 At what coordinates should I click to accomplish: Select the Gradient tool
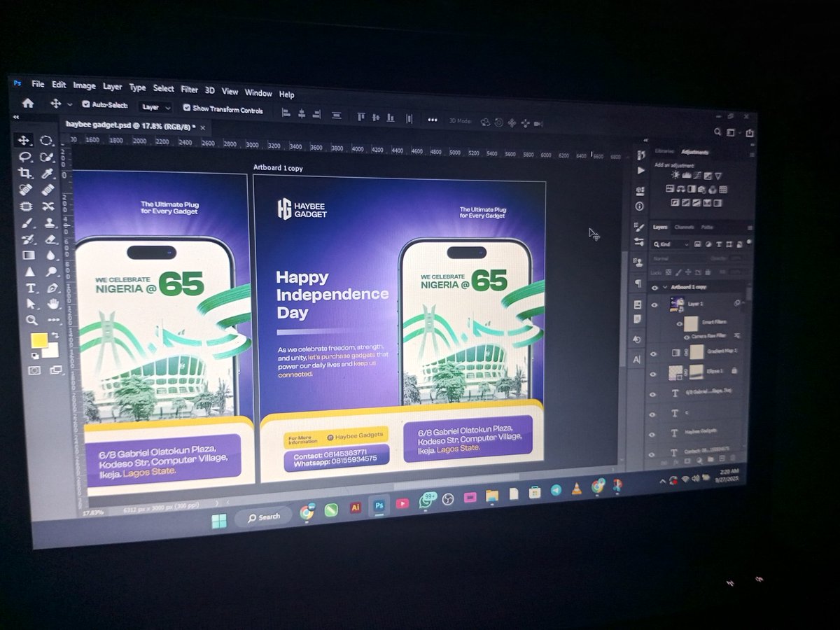point(28,255)
